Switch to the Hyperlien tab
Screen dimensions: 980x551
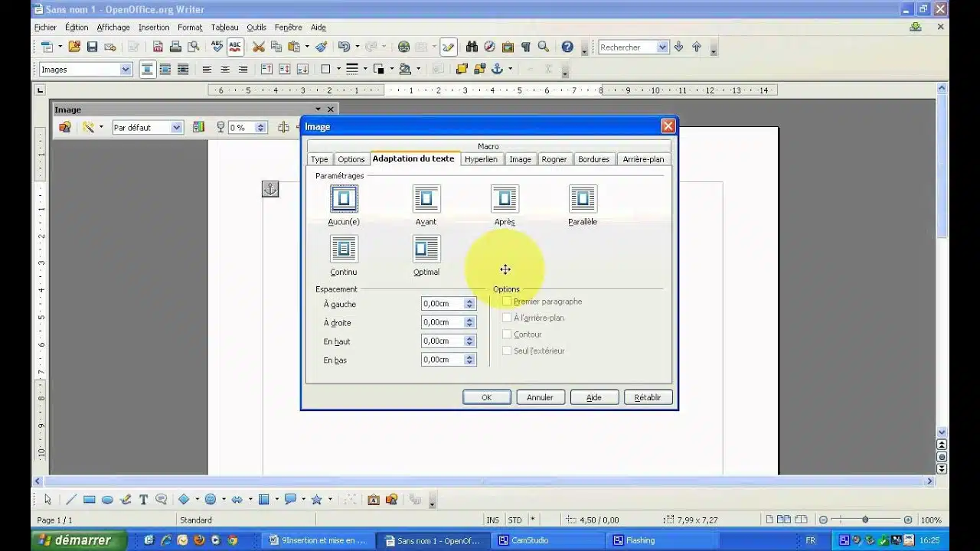click(481, 159)
